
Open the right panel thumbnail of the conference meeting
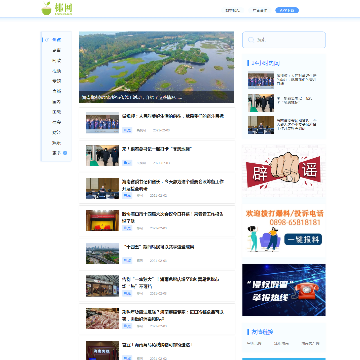pos(261,125)
